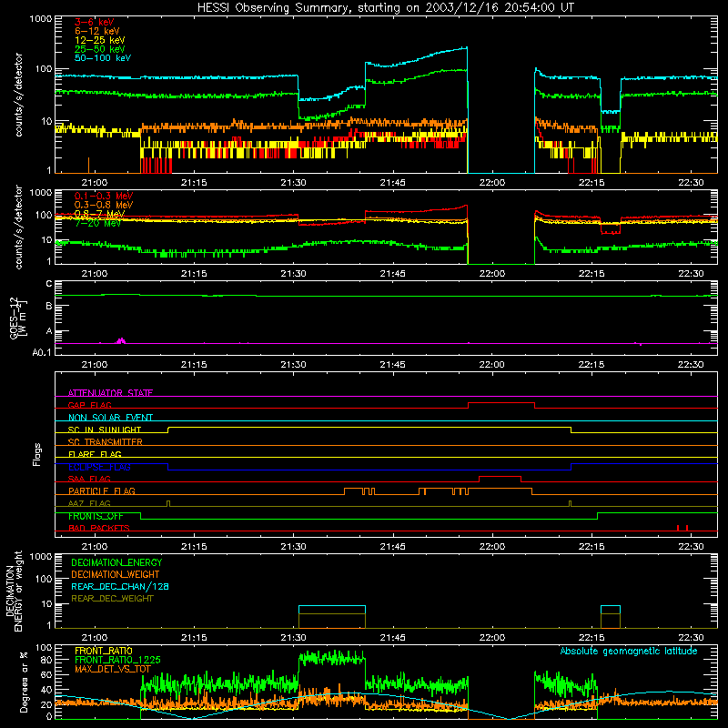Select the GAP_FLAG label

(90, 405)
